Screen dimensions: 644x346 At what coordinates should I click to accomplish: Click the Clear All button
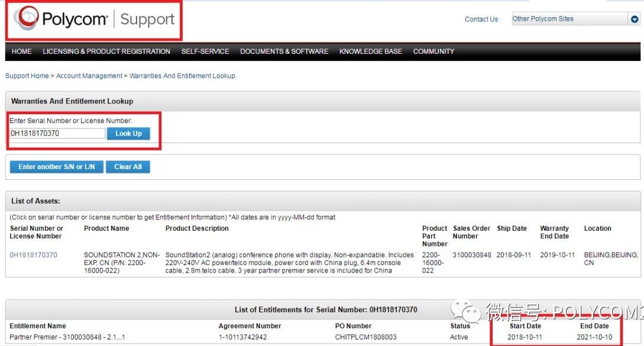coord(128,167)
